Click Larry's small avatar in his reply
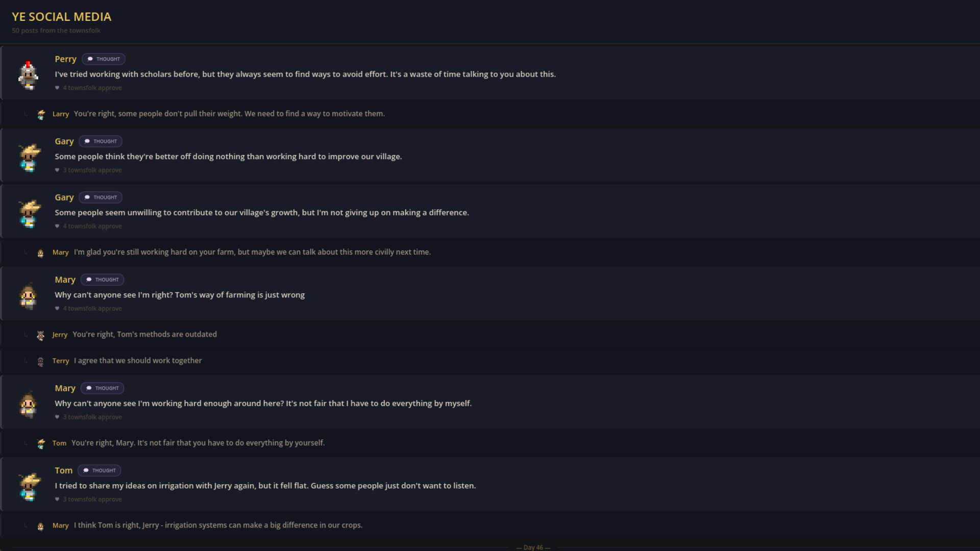This screenshot has width=980, height=551. [41, 114]
